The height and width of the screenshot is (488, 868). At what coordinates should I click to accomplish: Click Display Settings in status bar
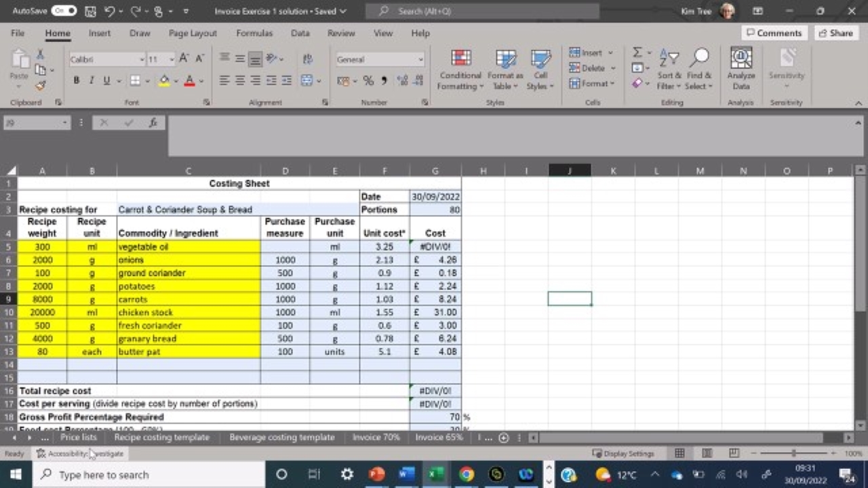(623, 453)
